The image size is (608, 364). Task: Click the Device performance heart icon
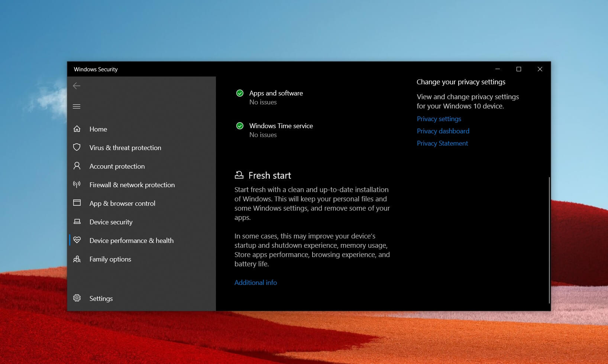click(x=77, y=240)
